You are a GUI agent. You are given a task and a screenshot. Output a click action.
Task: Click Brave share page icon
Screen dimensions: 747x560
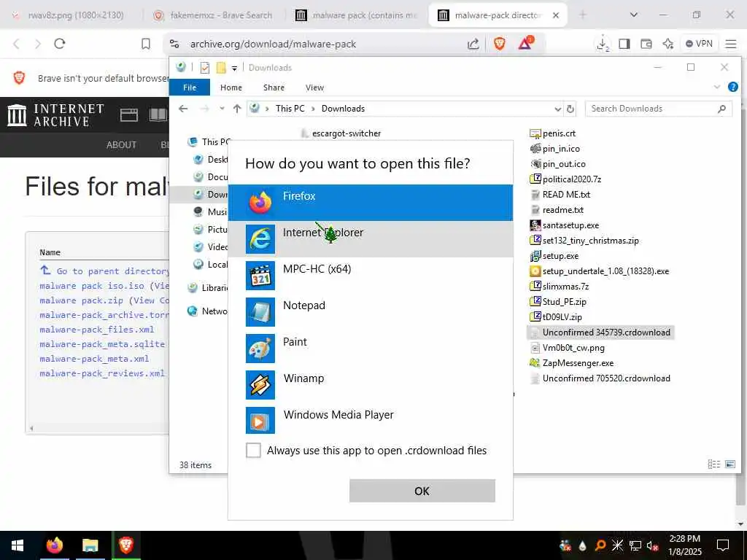click(x=473, y=44)
